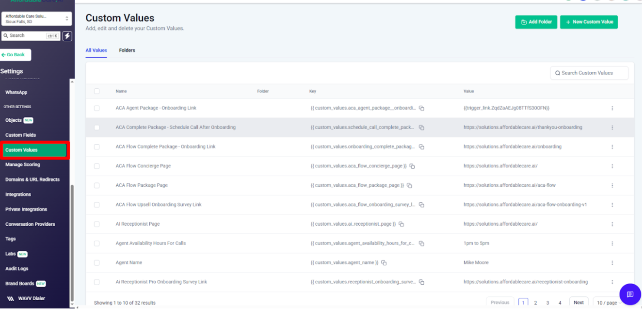This screenshot has width=644, height=309.
Task: Click the New Custom Value button
Action: (x=589, y=22)
